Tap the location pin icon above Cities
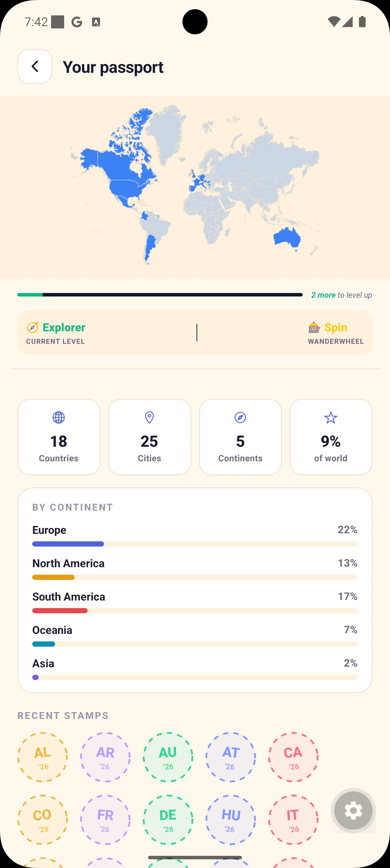Image resolution: width=390 pixels, height=868 pixels. [x=149, y=417]
